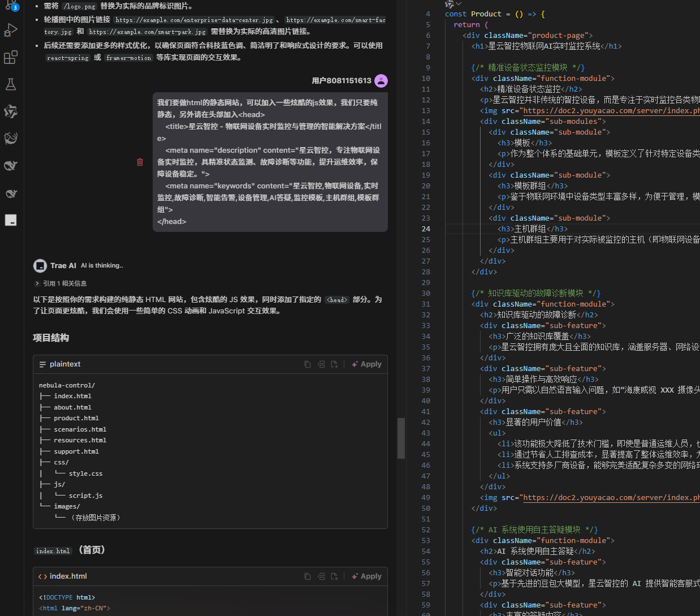700x616 pixels.
Task: Open the fish-logo AI assistant panel
Action: point(11,139)
